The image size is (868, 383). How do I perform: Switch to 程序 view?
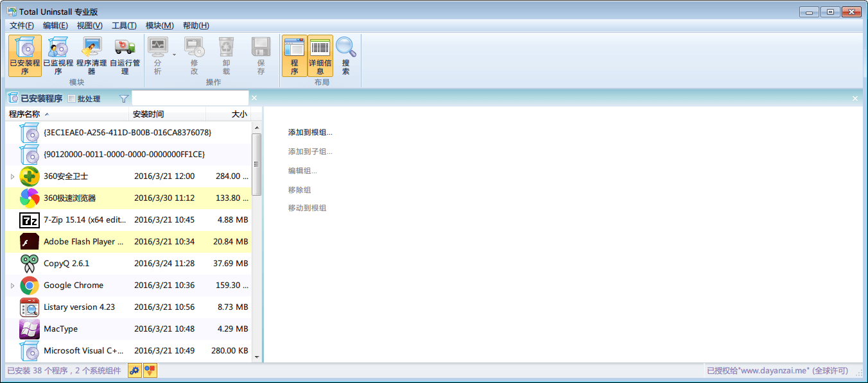click(295, 56)
